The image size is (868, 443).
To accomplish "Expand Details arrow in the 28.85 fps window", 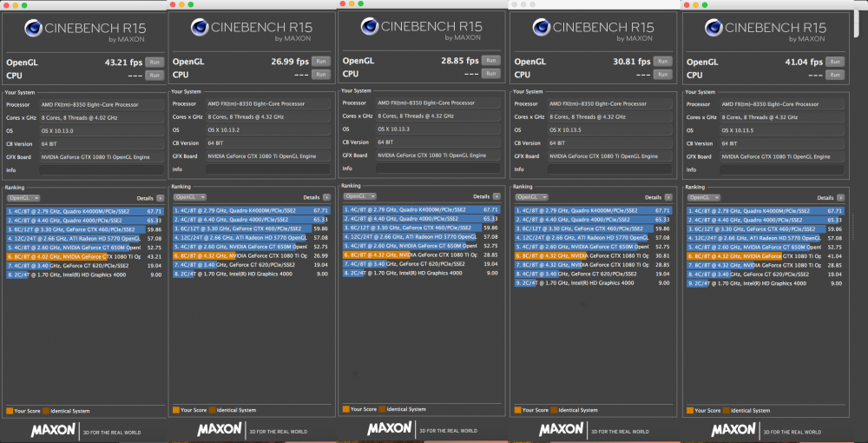I will point(496,196).
